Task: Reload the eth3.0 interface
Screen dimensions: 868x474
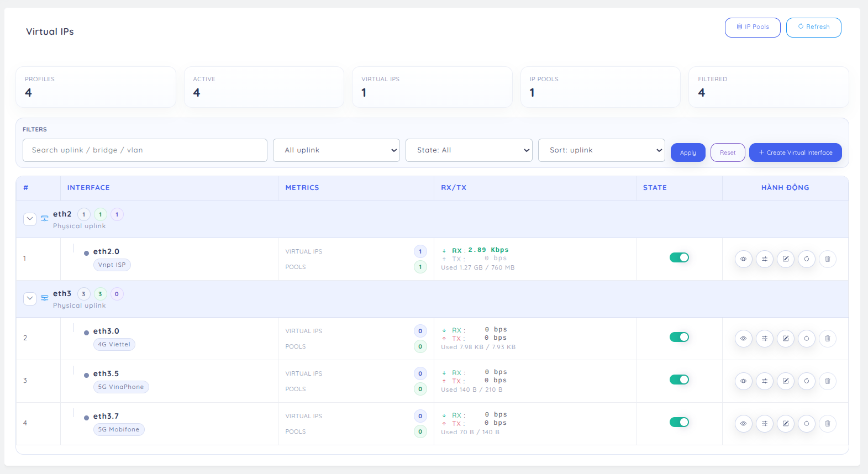Action: pos(806,338)
